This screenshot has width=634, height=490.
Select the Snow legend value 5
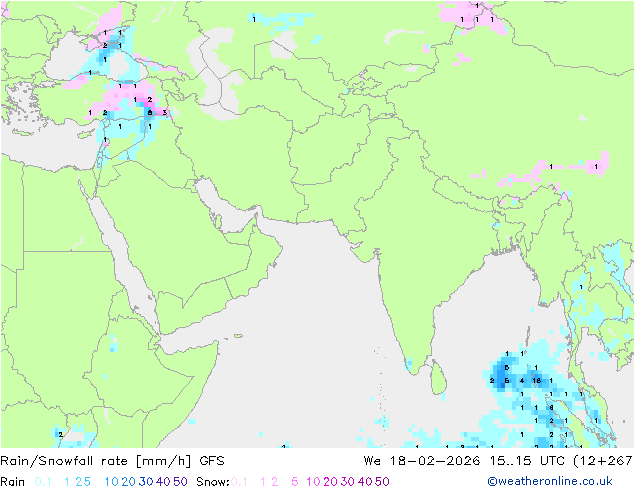(x=295, y=482)
